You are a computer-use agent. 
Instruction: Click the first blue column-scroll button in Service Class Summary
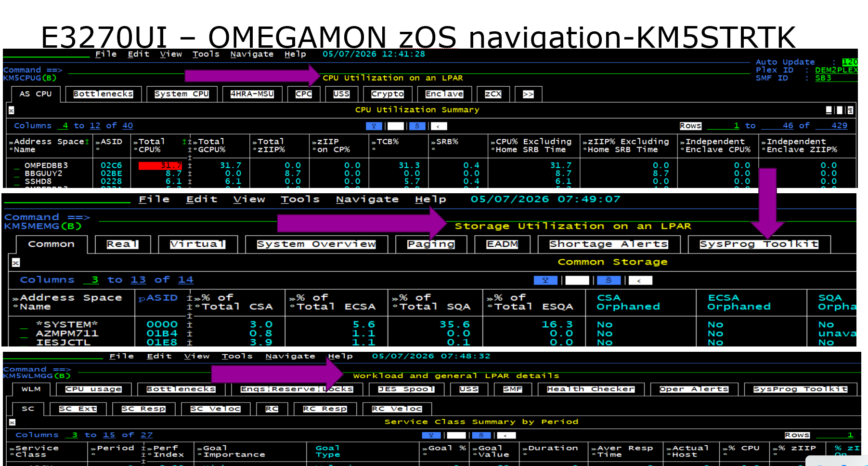431,435
